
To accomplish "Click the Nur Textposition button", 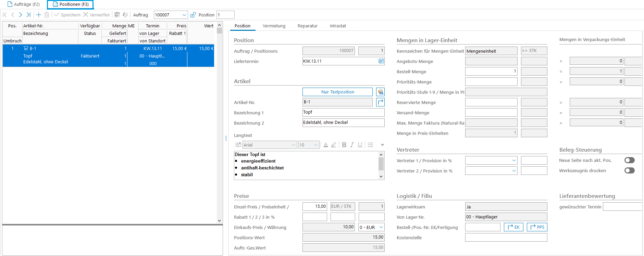I will coord(337,92).
